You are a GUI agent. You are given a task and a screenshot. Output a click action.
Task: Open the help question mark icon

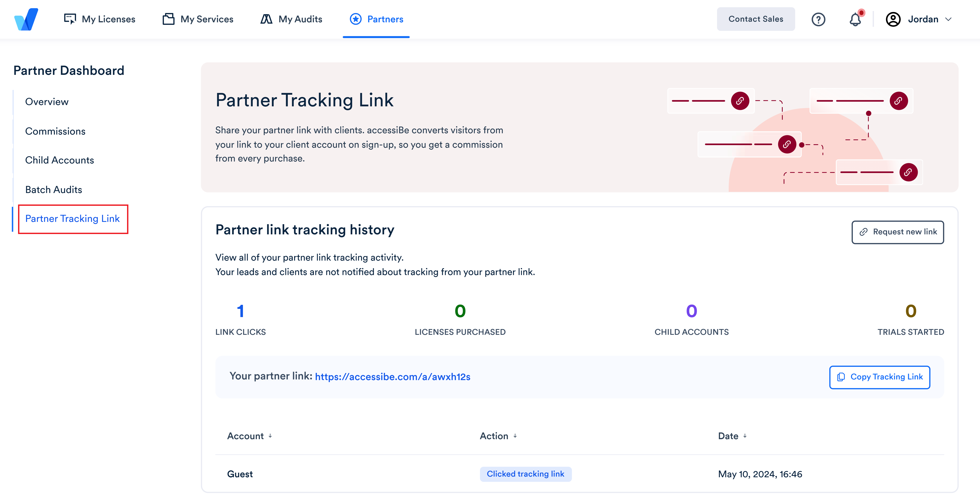point(819,19)
